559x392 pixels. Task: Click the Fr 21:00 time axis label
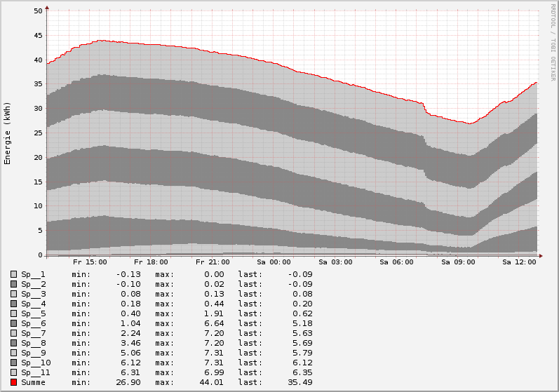pyautogui.click(x=217, y=262)
